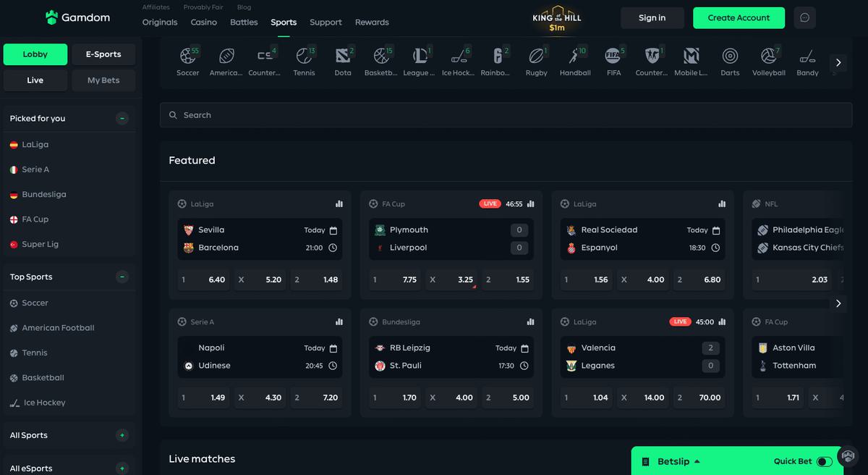868x475 pixels.
Task: Expand the All Sports section
Action: coord(122,435)
